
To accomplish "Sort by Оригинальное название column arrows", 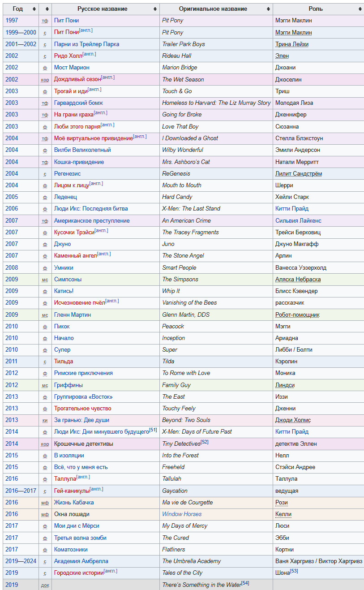I will (268, 9).
